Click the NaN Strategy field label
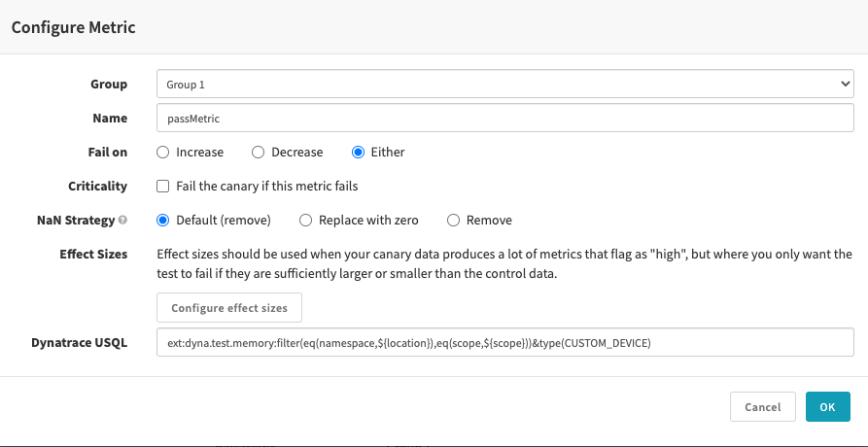 [x=75, y=221]
